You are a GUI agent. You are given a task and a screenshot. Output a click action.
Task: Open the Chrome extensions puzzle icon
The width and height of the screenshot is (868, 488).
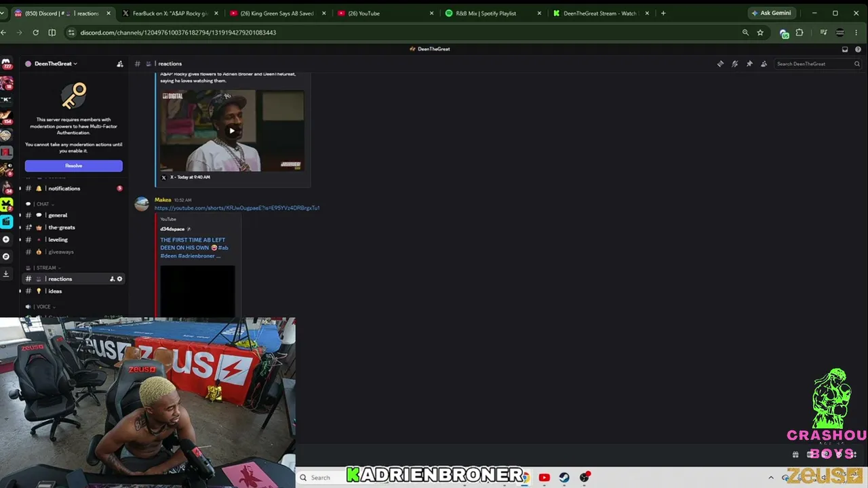[800, 33]
